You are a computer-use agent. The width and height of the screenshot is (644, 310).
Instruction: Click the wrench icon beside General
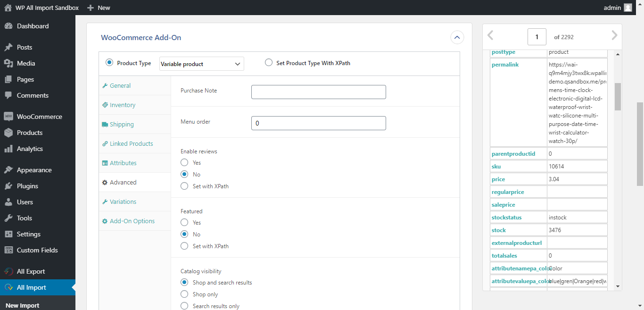click(x=105, y=86)
